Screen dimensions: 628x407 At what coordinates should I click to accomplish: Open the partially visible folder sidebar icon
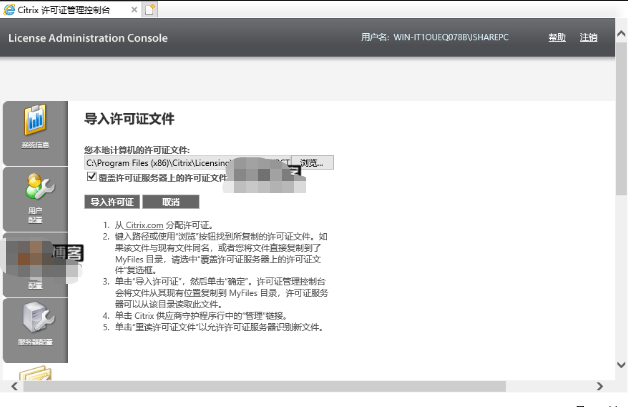pos(35,373)
